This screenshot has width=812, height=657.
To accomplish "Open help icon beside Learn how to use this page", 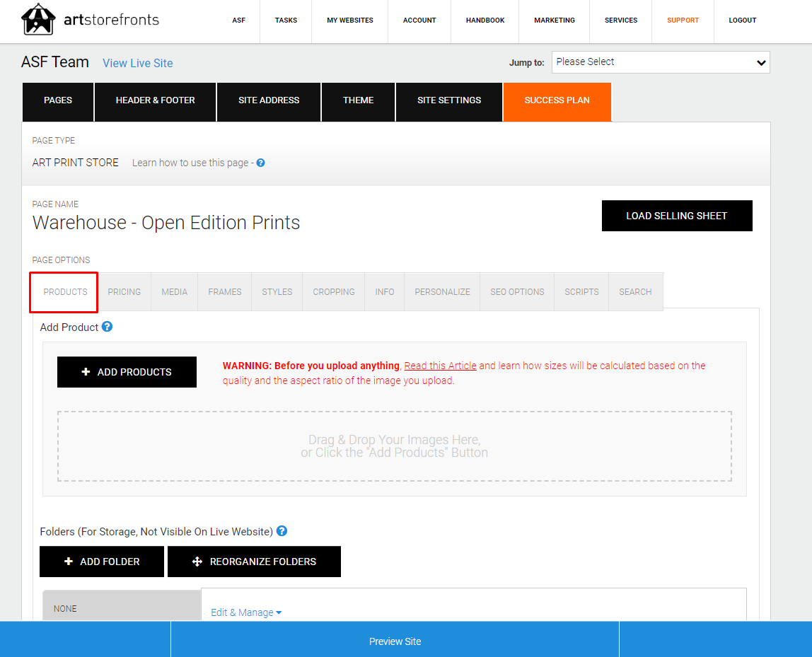I will (x=261, y=163).
